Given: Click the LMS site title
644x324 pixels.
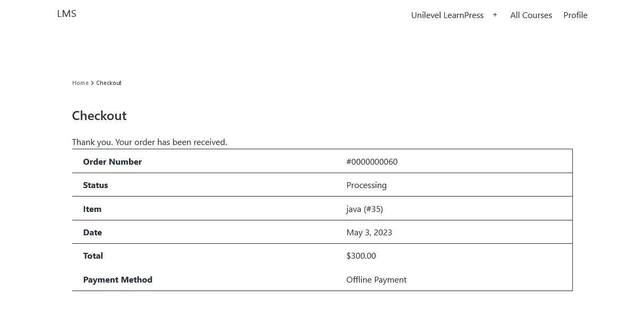Looking at the screenshot, I should (x=66, y=14).
